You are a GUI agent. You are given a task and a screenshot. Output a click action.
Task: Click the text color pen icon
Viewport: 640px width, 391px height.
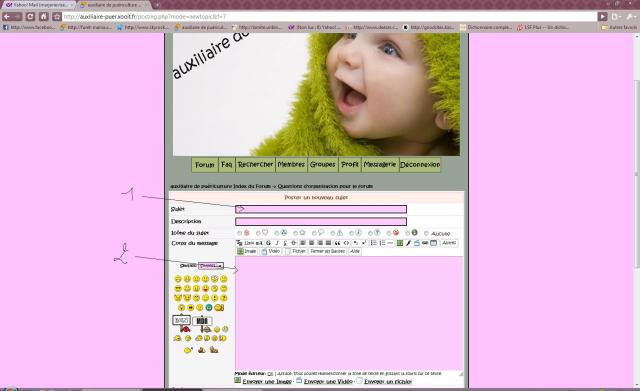408,243
